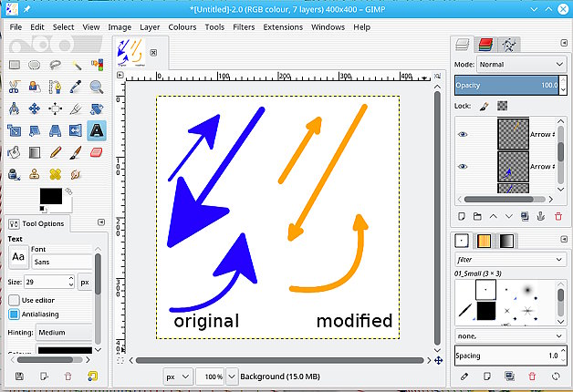Hide the blue curved Arrow layer eye
573x392 pixels.
point(463,167)
